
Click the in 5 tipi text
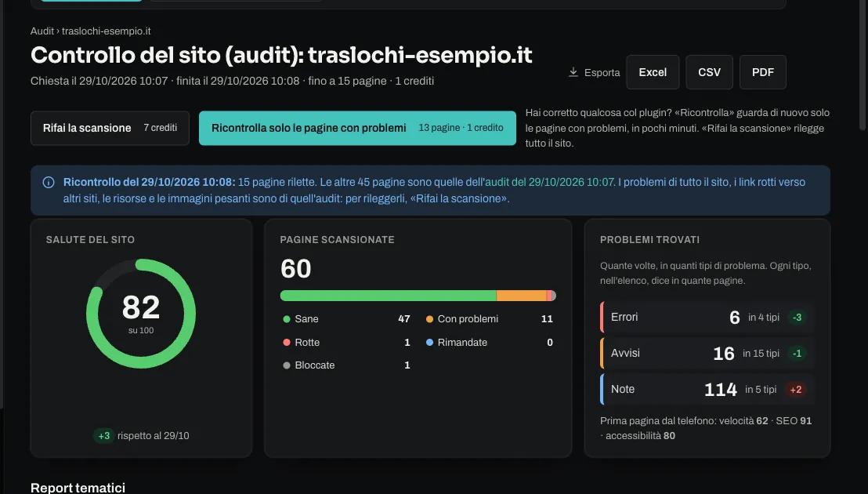pos(761,390)
